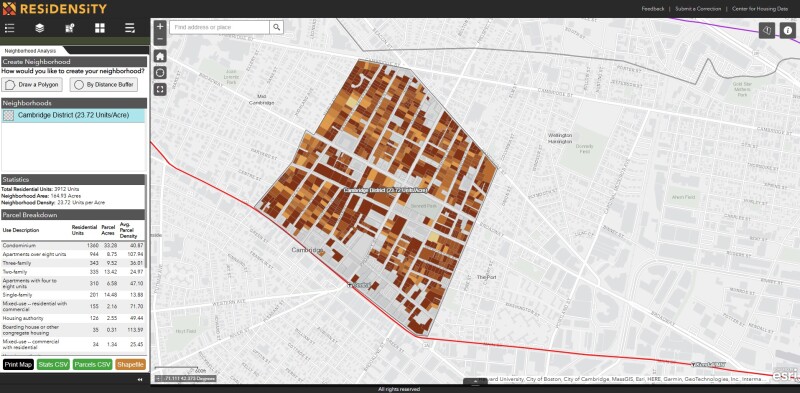Click the Statistics section header

coord(73,180)
